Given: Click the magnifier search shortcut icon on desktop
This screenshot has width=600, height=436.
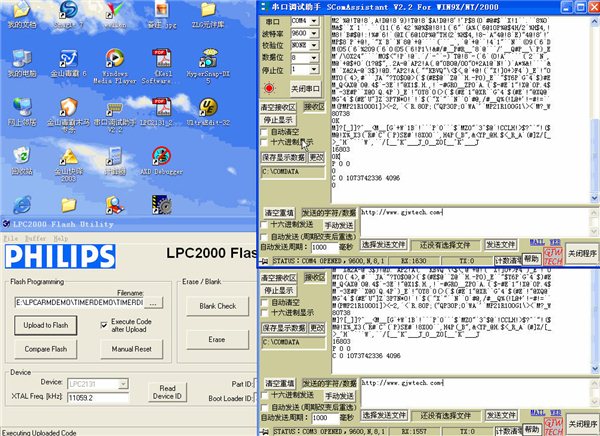Looking at the screenshot, I should point(114,205).
